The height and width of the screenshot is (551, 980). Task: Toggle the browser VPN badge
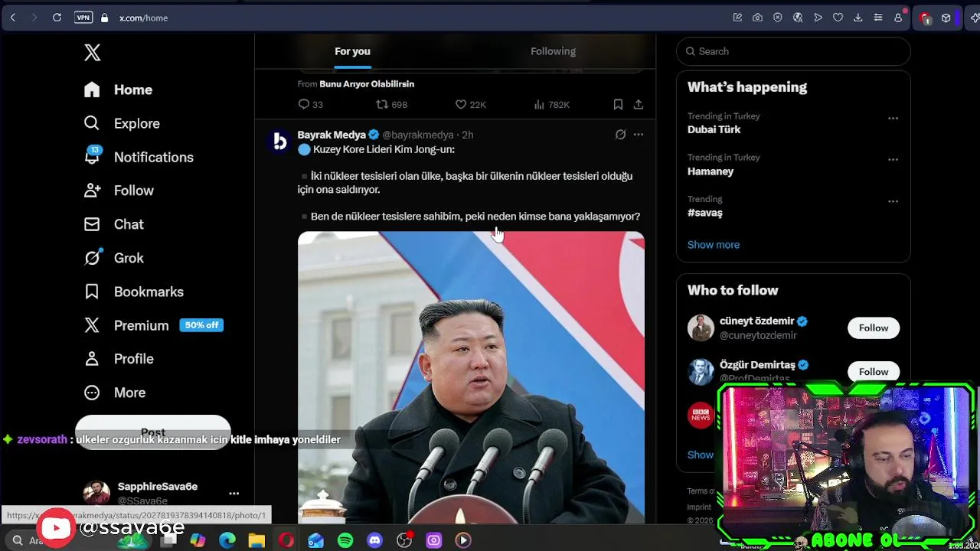(83, 18)
